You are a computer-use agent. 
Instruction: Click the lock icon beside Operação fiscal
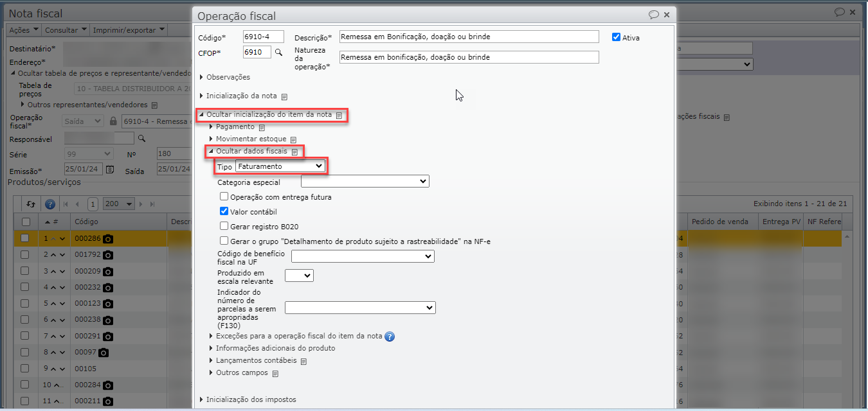click(113, 121)
